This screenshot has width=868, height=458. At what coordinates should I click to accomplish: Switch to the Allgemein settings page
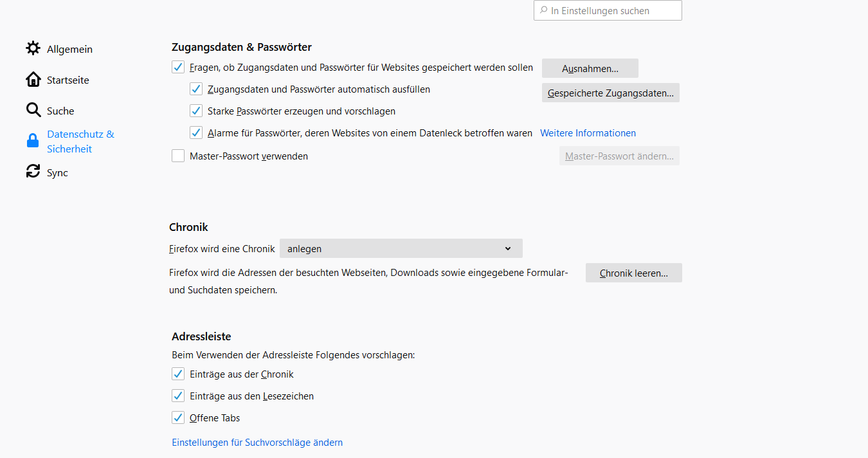click(x=69, y=49)
